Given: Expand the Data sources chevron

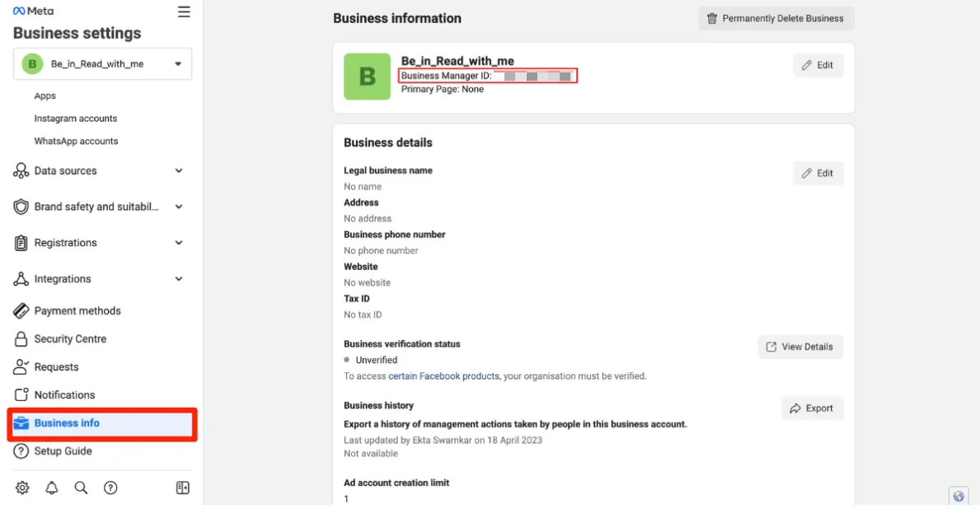Looking at the screenshot, I should [179, 170].
